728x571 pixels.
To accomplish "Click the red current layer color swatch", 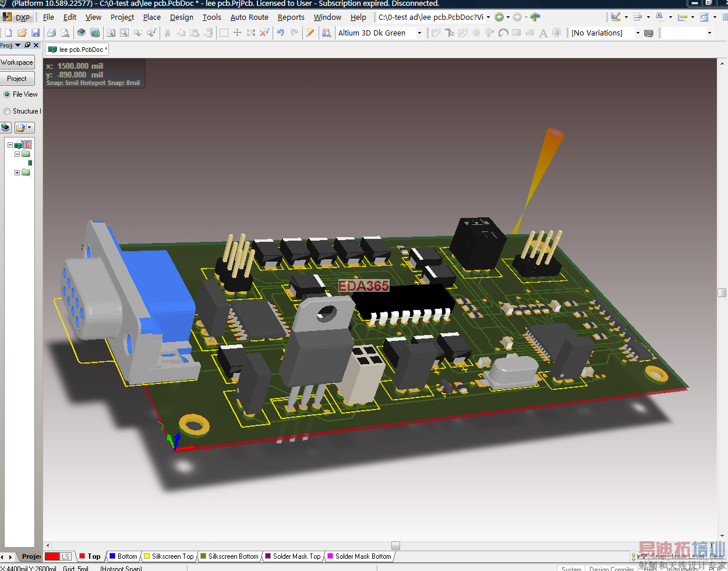I will [x=52, y=556].
